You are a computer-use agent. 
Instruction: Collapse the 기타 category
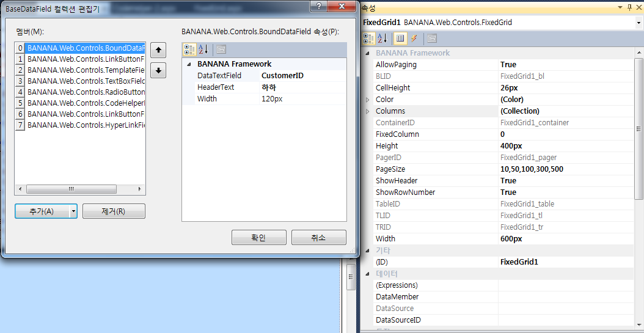coord(368,251)
